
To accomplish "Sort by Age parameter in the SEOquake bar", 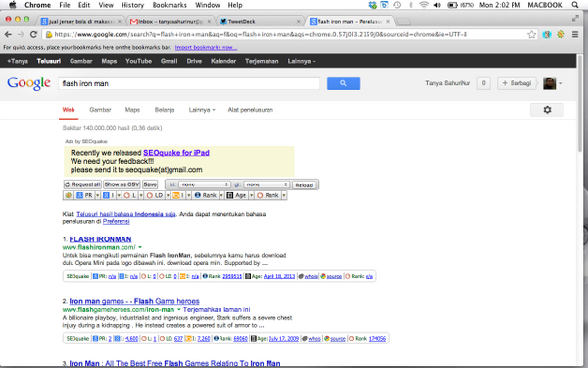I will click(x=236, y=195).
